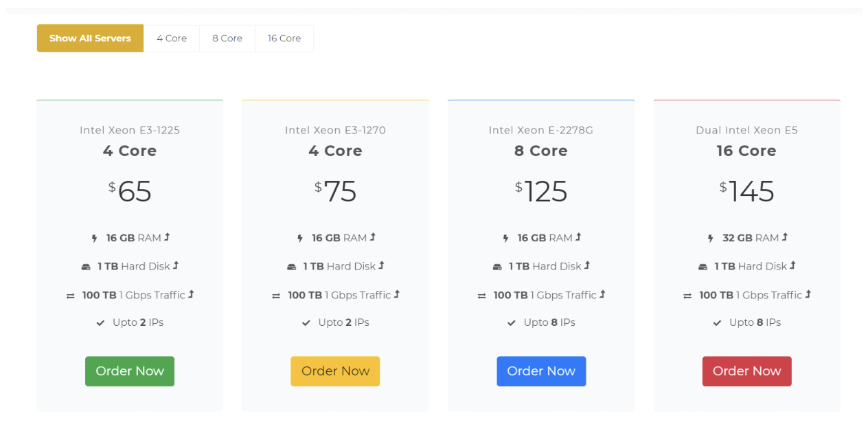The width and height of the screenshot is (868, 429).
Task: Click RAM upgrade arrow on E3-1225 card
Action: pos(167,237)
